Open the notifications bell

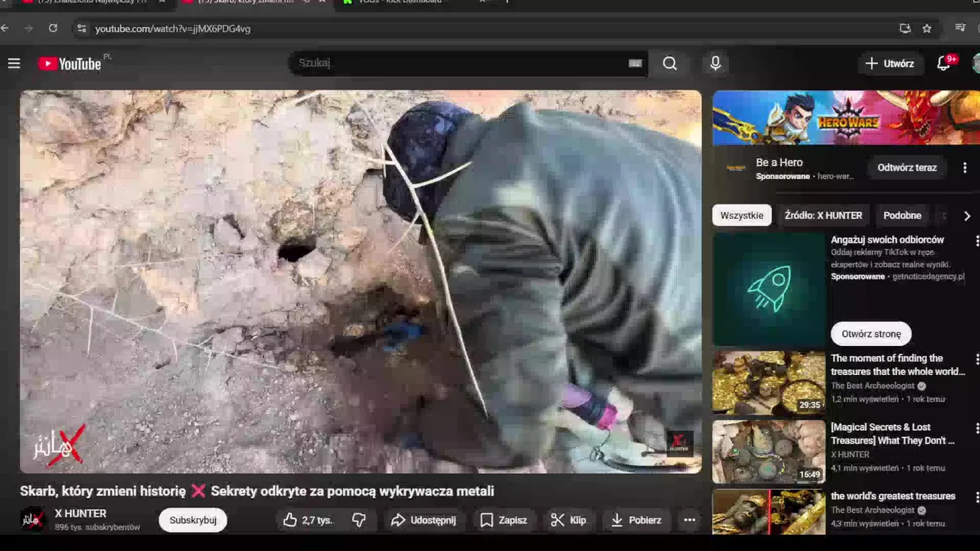pyautogui.click(x=944, y=64)
